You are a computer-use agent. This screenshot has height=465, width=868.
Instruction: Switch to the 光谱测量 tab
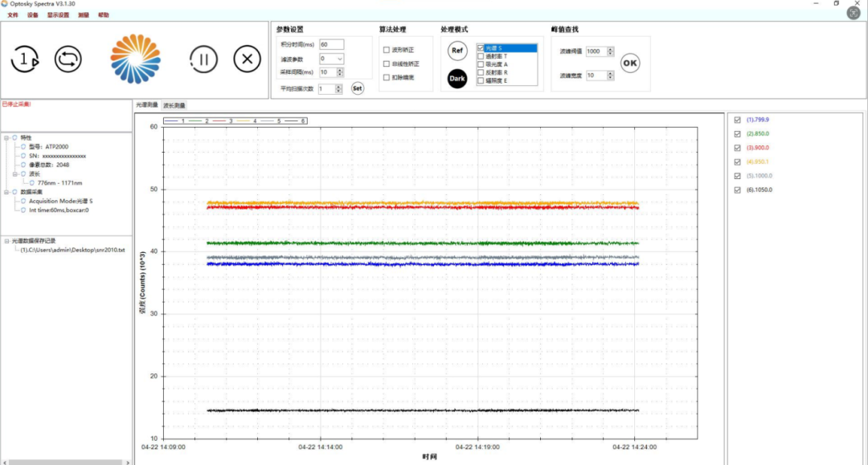(x=147, y=105)
